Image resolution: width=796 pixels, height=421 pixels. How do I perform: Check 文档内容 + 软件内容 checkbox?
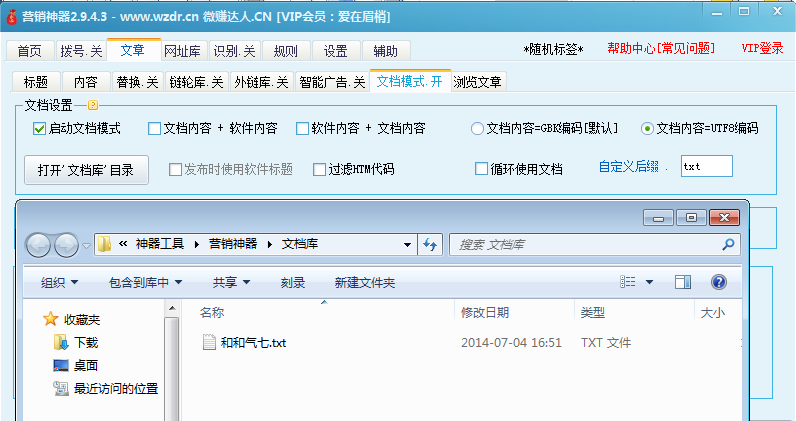pos(154,128)
